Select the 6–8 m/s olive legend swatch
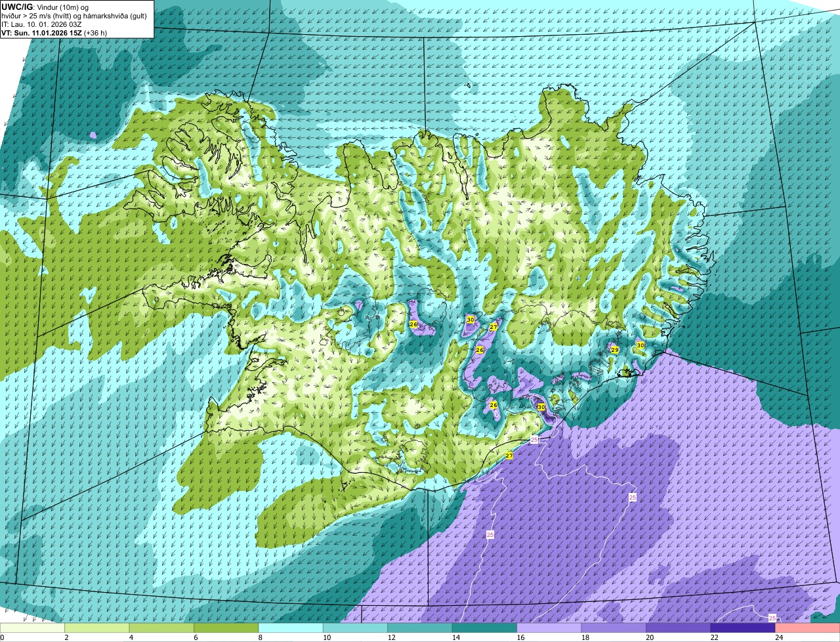The width and height of the screenshot is (840, 642). click(226, 628)
